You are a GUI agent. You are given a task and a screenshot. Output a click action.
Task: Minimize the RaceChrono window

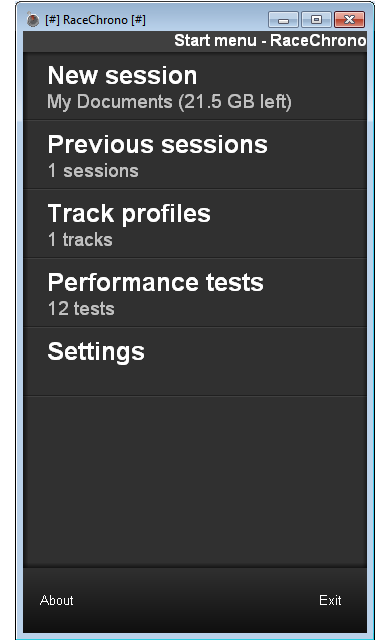tap(284, 20)
